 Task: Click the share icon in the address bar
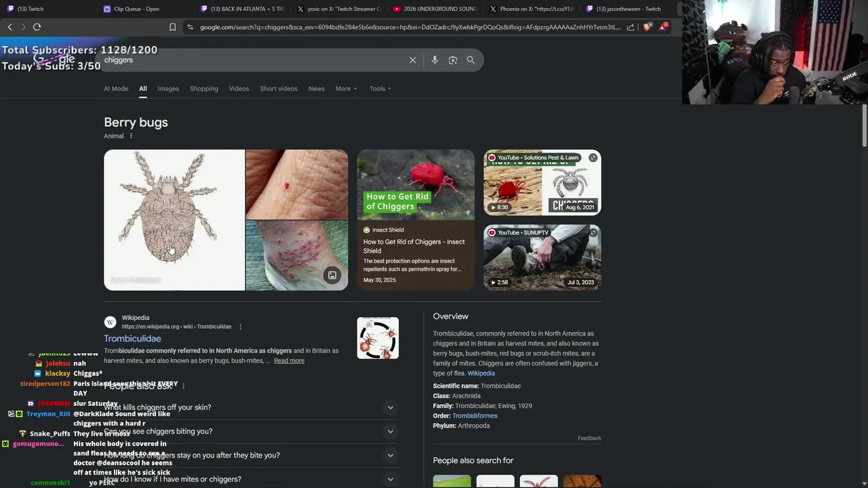point(631,27)
